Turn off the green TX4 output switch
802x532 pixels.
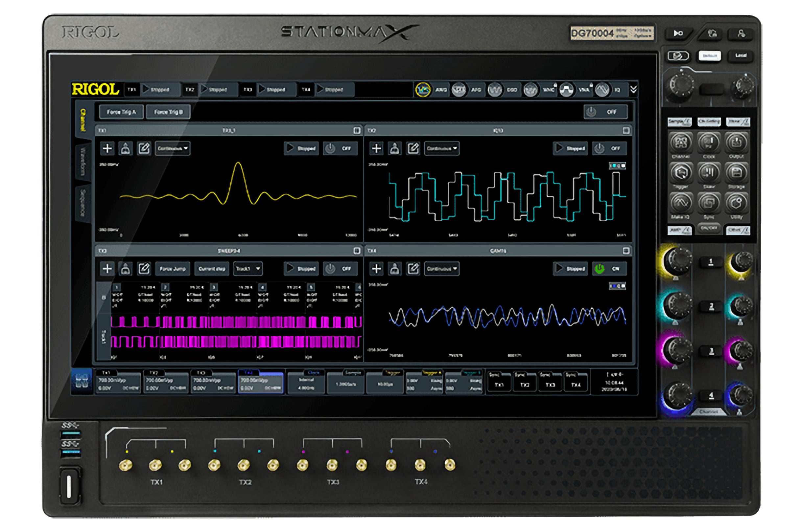(609, 269)
